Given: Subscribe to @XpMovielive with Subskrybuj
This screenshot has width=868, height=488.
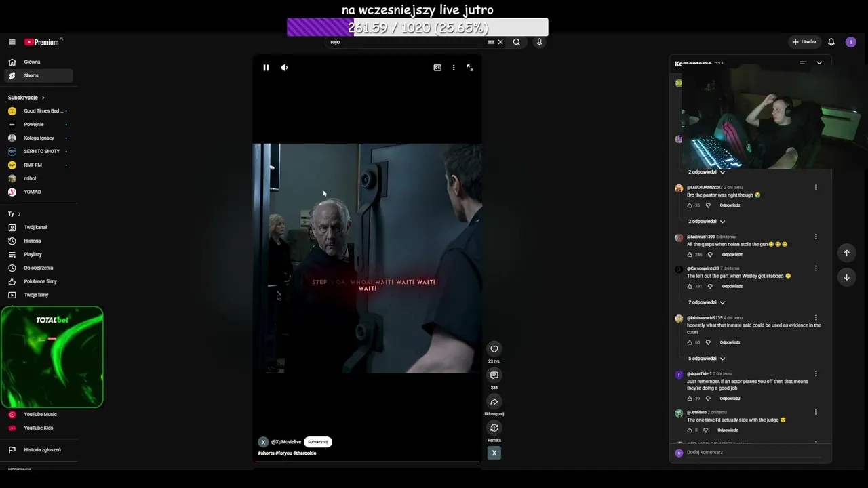Looking at the screenshot, I should pos(318,442).
